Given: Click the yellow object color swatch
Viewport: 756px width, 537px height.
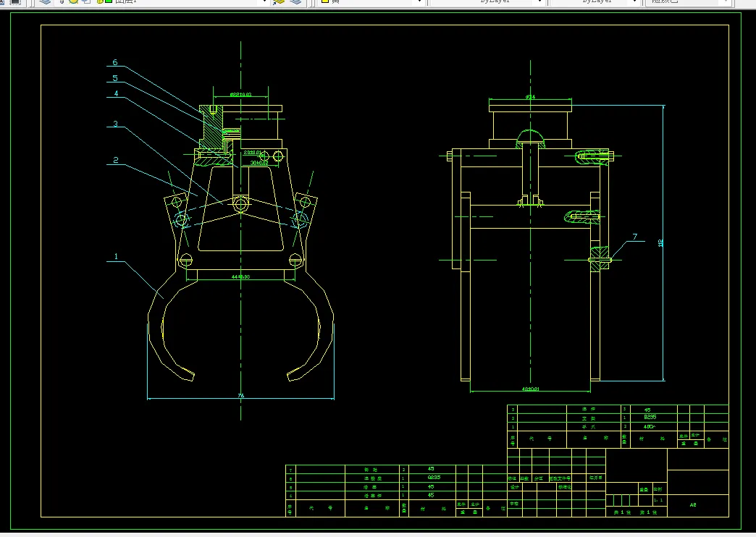Looking at the screenshot, I should point(325,1).
